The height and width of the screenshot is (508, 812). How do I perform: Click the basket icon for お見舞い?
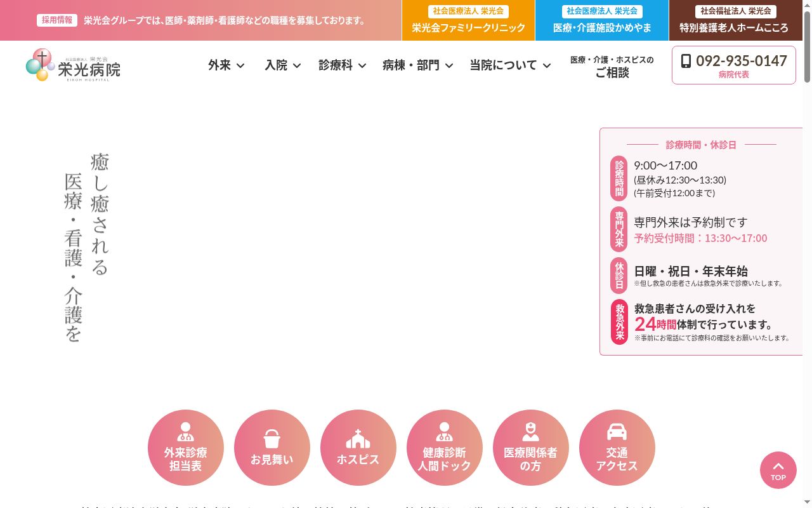point(272,439)
